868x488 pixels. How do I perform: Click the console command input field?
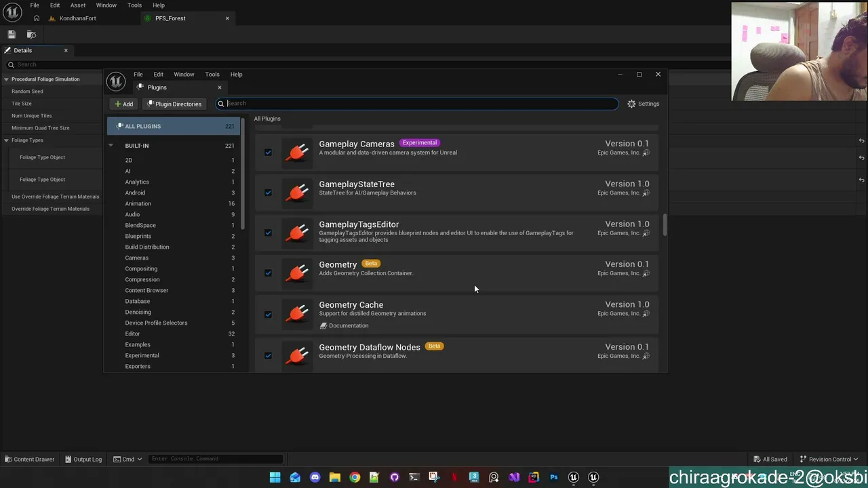214,459
